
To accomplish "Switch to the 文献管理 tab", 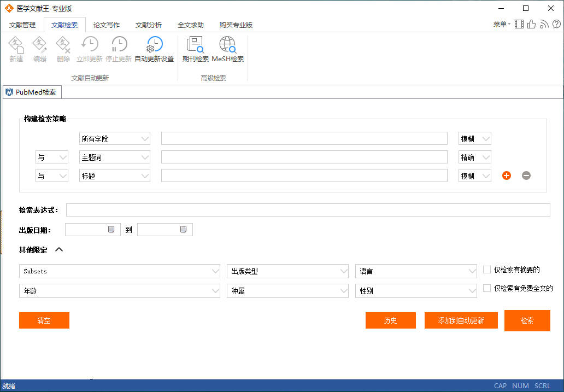I will click(x=22, y=25).
